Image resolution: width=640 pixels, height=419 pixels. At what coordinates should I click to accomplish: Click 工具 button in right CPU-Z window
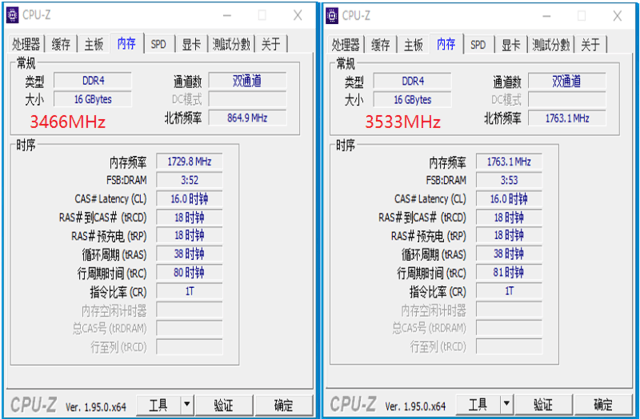[478, 405]
